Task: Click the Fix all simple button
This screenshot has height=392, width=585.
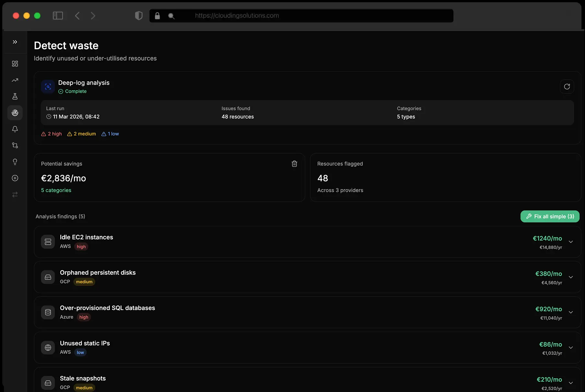Action: pos(550,216)
